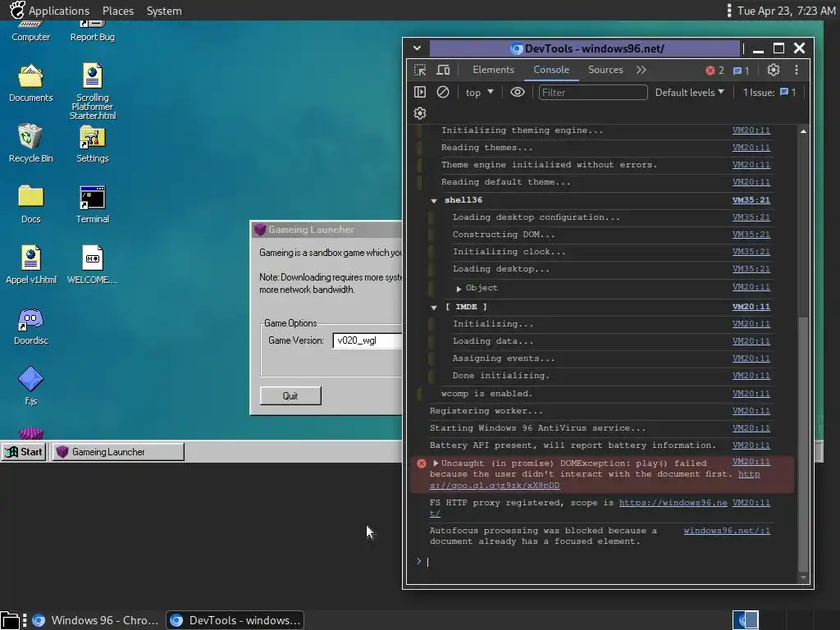This screenshot has width=840, height=630.
Task: Toggle the live expression eye icon
Action: (x=517, y=92)
